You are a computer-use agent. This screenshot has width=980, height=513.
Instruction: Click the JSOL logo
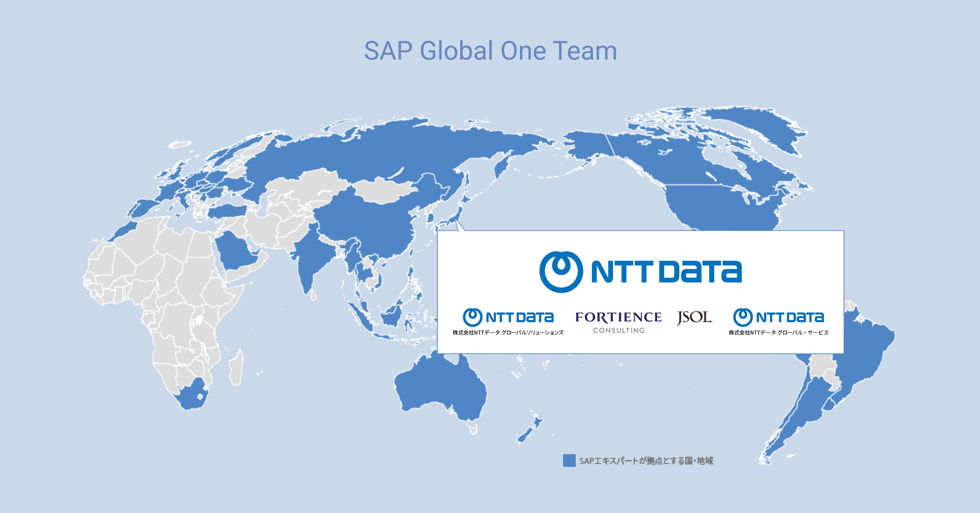[x=694, y=318]
